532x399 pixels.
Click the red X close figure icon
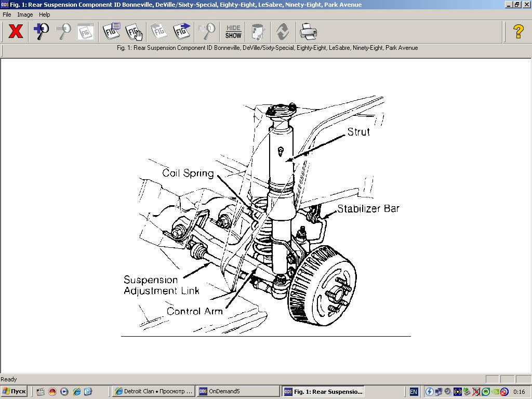pyautogui.click(x=16, y=32)
